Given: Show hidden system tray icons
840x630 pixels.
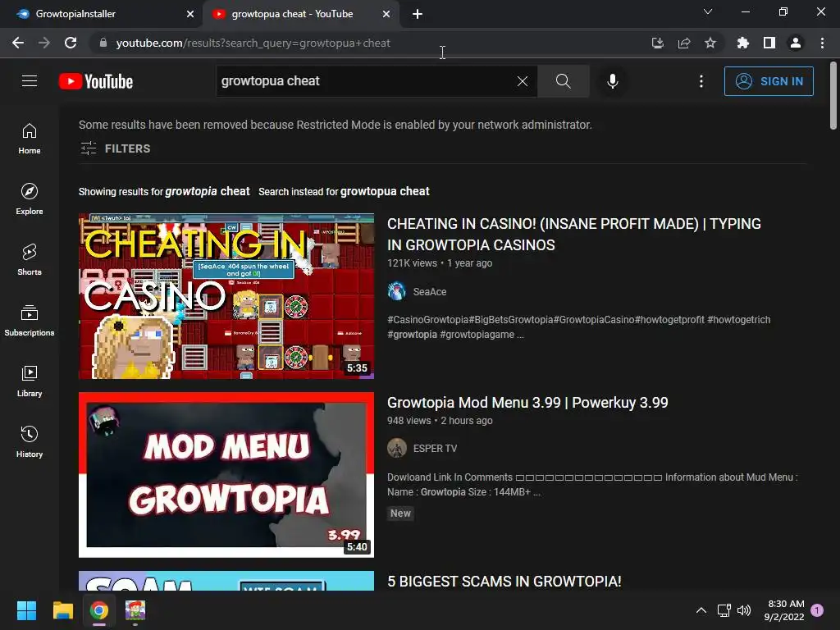Looking at the screenshot, I should pos(701,610).
